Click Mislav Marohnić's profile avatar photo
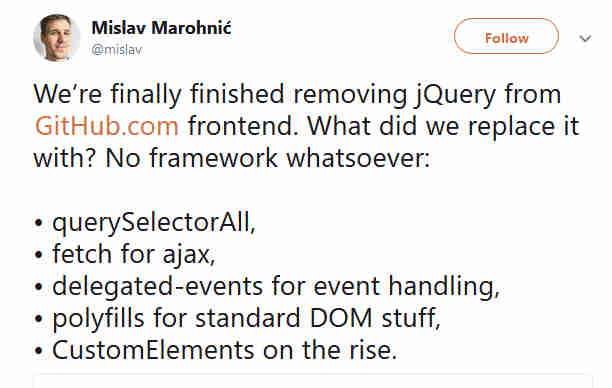The image size is (612, 388). [x=57, y=37]
